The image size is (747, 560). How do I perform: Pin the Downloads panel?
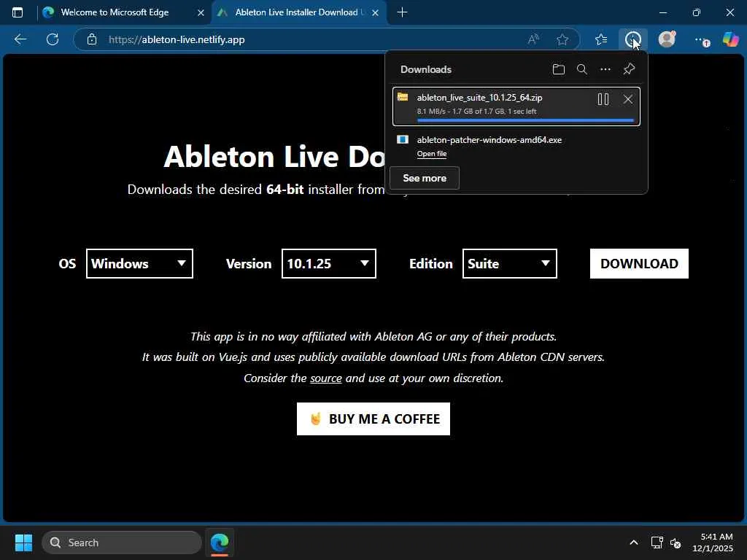629,69
